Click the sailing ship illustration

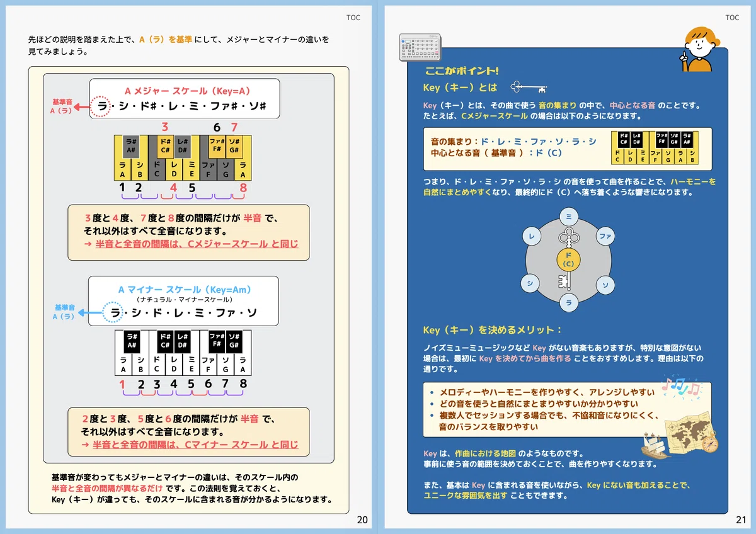coord(655,445)
